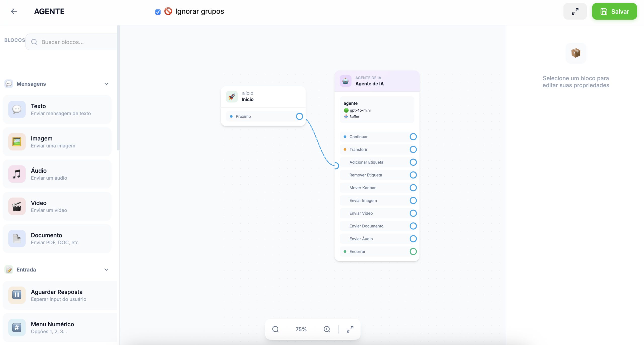This screenshot has height=345, width=644.
Task: Click the green Salvar button
Action: (614, 11)
